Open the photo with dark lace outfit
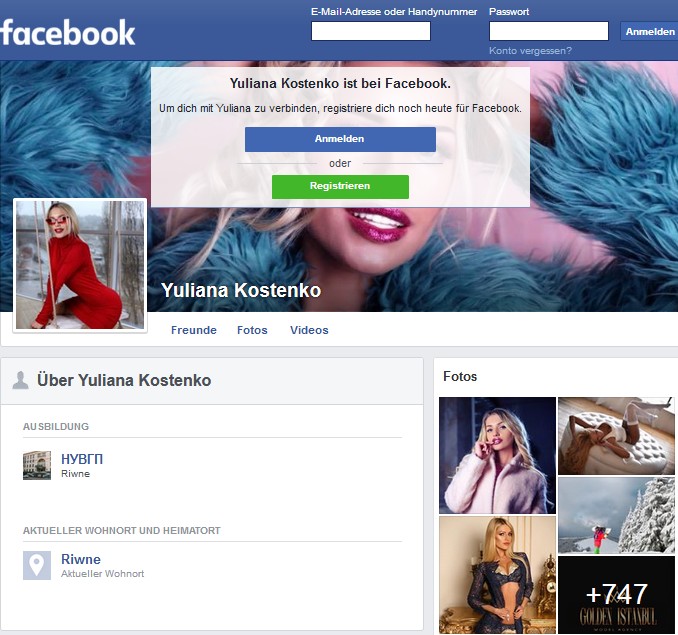Viewport: 678px width, 635px height. click(497, 575)
